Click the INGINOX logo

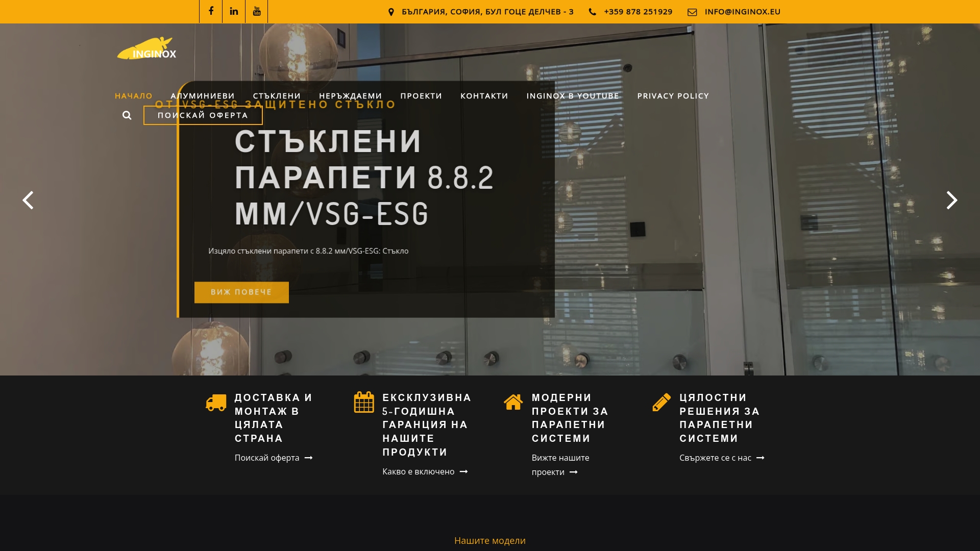[146, 49]
